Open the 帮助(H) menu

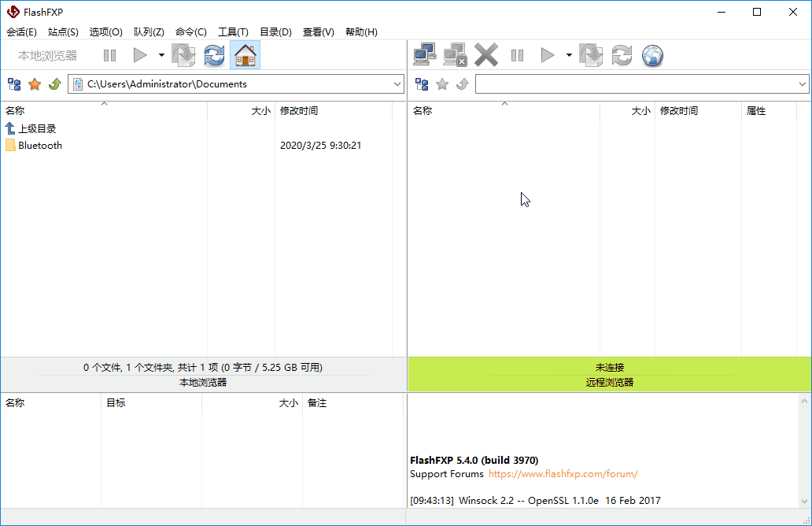[361, 32]
